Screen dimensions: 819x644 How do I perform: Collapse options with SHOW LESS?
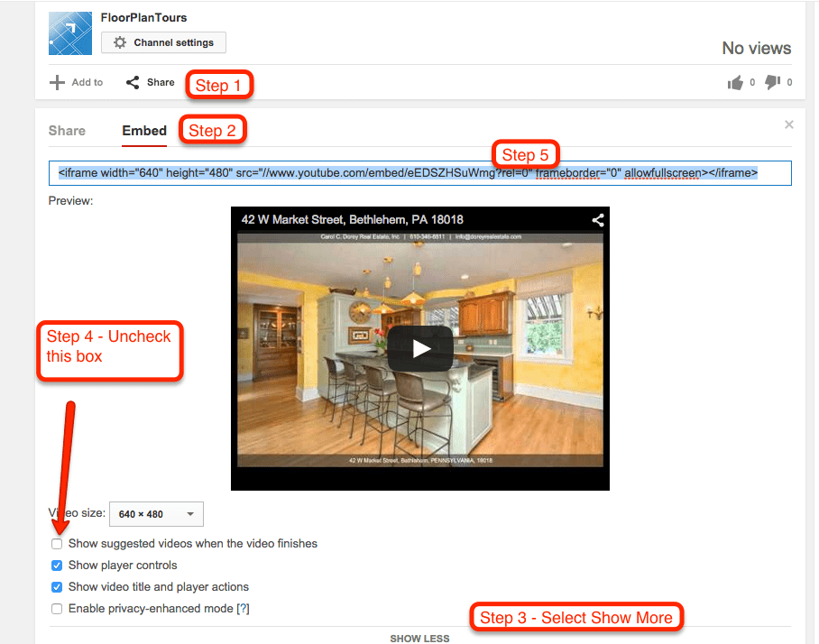(x=419, y=639)
